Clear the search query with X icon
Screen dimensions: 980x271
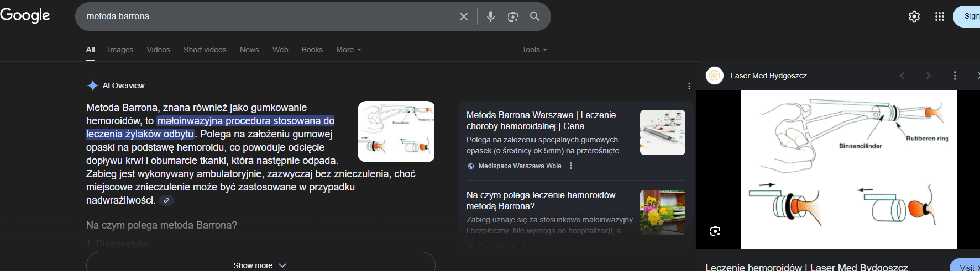(x=464, y=17)
